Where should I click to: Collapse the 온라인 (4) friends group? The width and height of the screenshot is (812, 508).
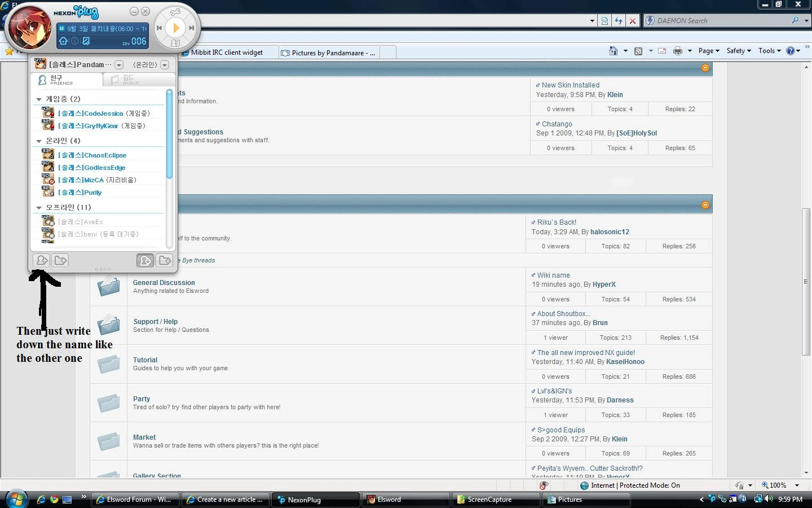tap(39, 141)
